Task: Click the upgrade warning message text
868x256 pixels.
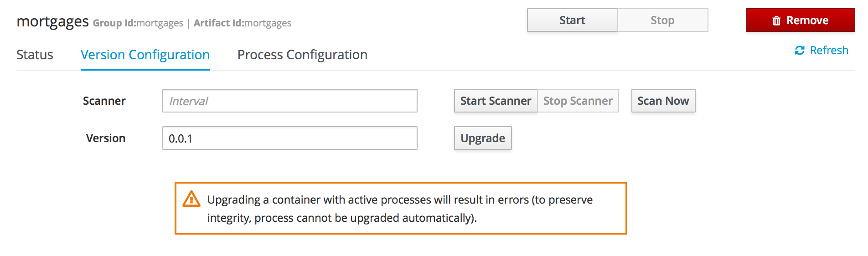Action: click(x=399, y=209)
